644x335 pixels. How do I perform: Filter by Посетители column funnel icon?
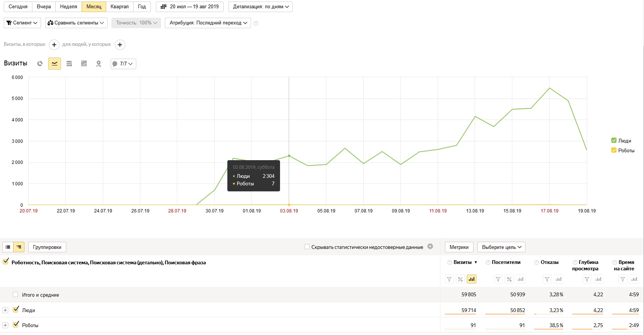pyautogui.click(x=498, y=279)
